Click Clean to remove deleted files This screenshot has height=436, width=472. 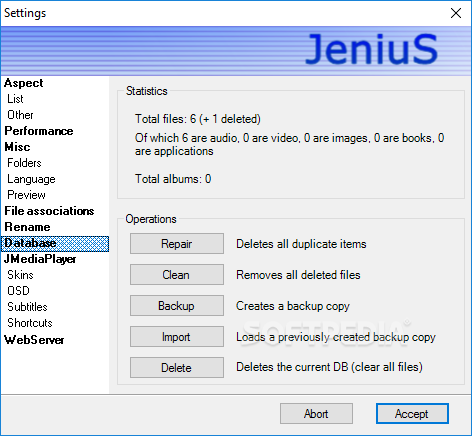[x=177, y=275]
